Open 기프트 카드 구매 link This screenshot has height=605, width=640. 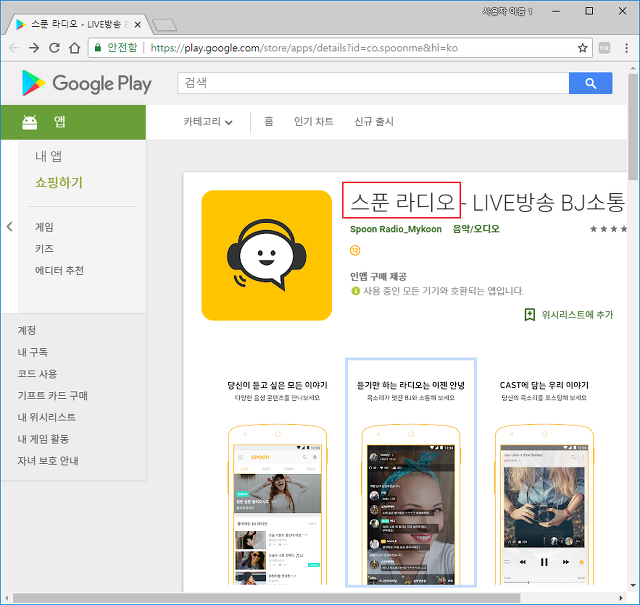[52, 395]
